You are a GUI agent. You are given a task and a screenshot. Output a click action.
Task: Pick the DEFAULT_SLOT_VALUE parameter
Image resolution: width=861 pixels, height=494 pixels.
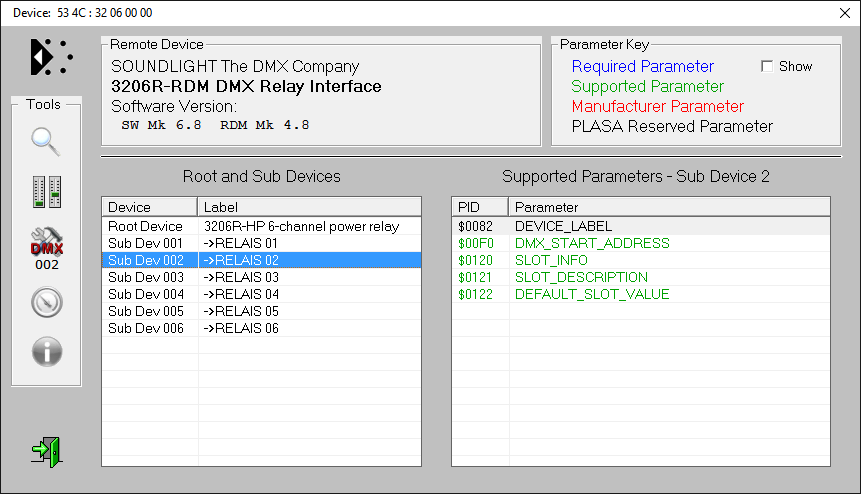pyautogui.click(x=591, y=294)
